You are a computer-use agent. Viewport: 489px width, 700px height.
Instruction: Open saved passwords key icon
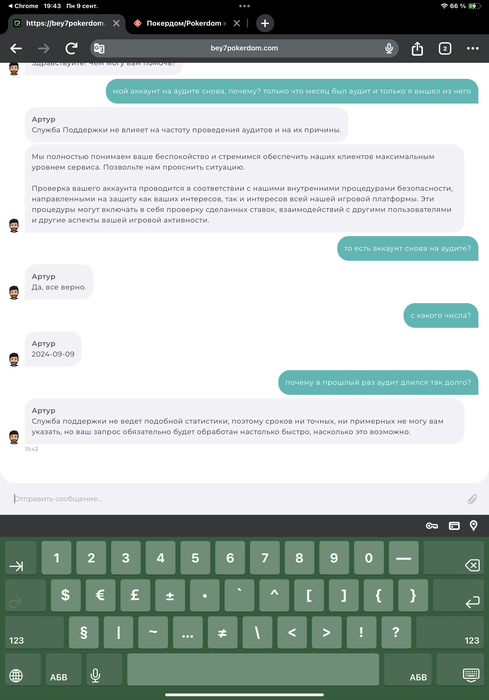coord(431,526)
